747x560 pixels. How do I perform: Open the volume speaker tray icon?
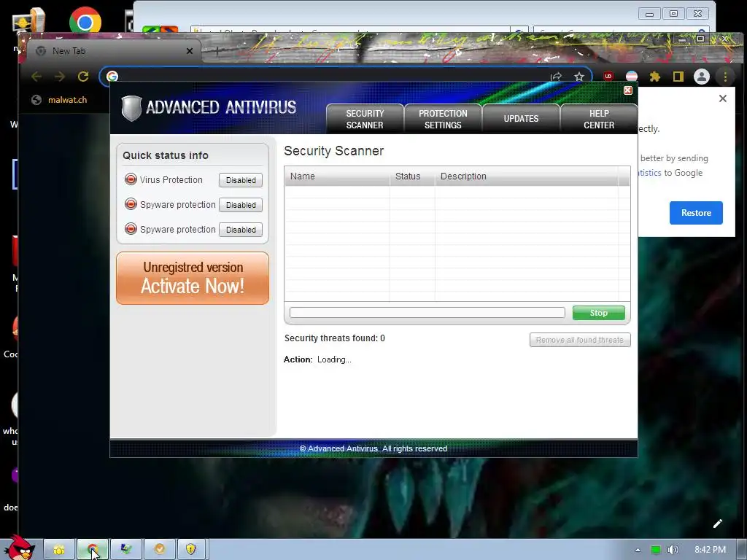coord(673,550)
